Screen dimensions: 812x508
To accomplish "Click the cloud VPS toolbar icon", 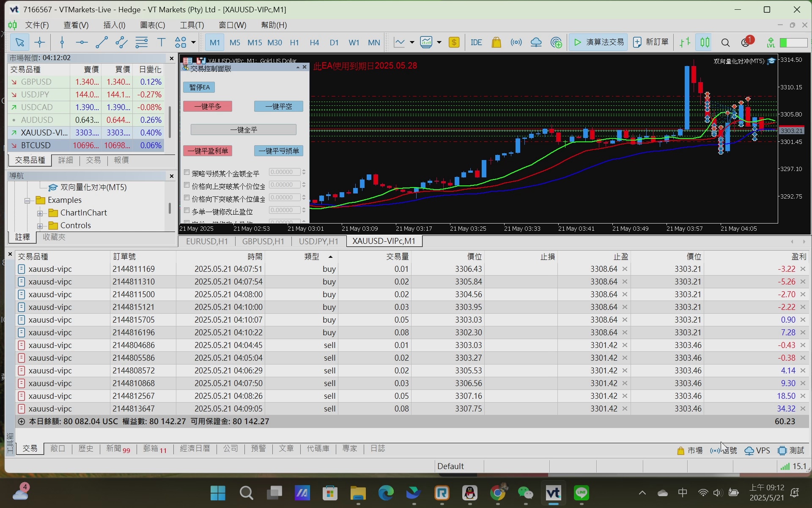I will tap(536, 42).
